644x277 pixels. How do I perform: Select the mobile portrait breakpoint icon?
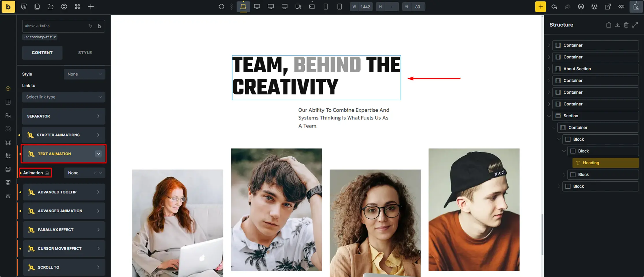point(340,7)
